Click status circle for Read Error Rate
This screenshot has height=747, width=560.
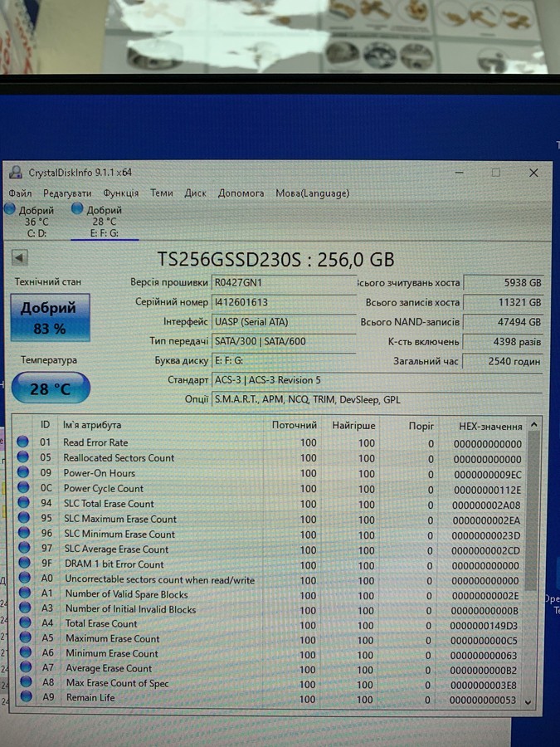tap(23, 442)
